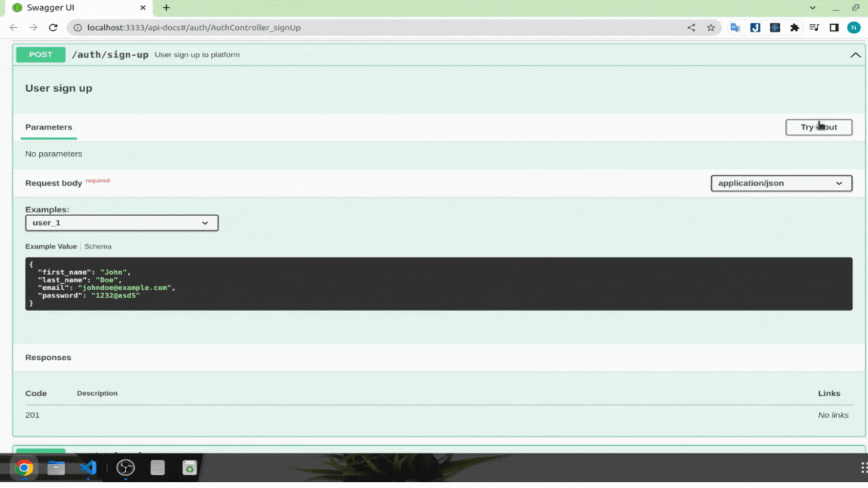Open the N profile avatar menu

tap(854, 28)
